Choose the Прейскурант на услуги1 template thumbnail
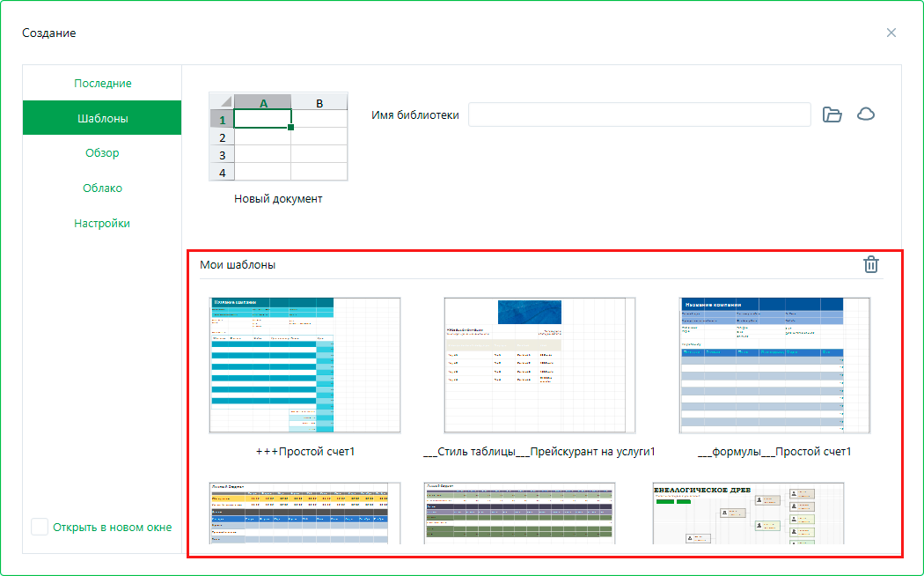The image size is (924, 576). tap(539, 365)
